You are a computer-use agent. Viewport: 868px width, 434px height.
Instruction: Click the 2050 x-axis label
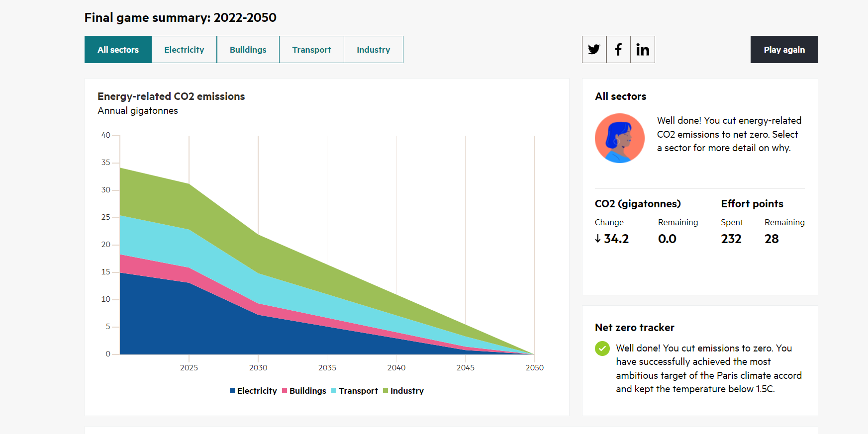pyautogui.click(x=535, y=367)
